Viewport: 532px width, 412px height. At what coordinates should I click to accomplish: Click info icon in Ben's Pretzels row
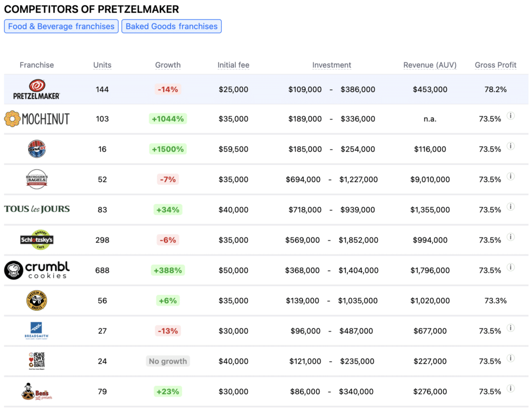(x=511, y=388)
